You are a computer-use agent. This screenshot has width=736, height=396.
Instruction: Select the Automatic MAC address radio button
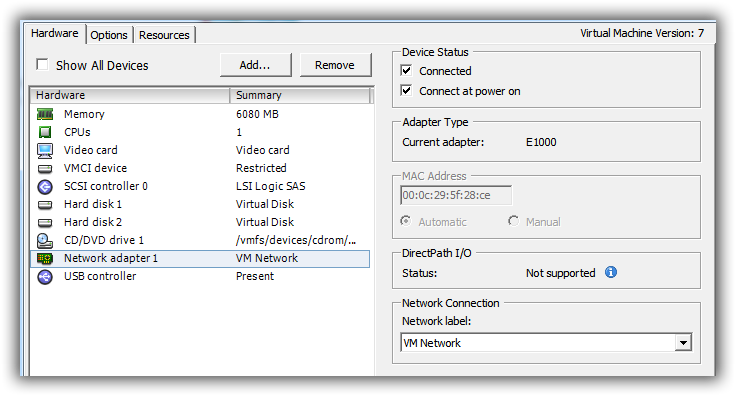406,221
